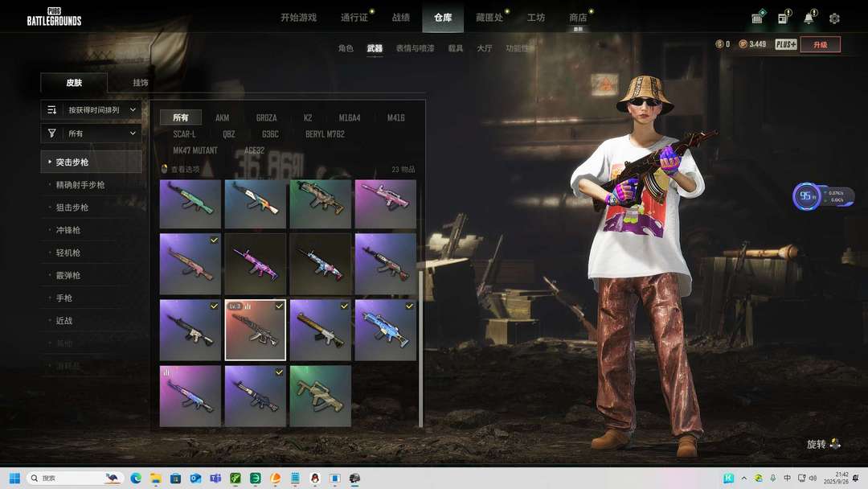
Task: Expand the 突击步枪 category
Action: click(x=92, y=162)
